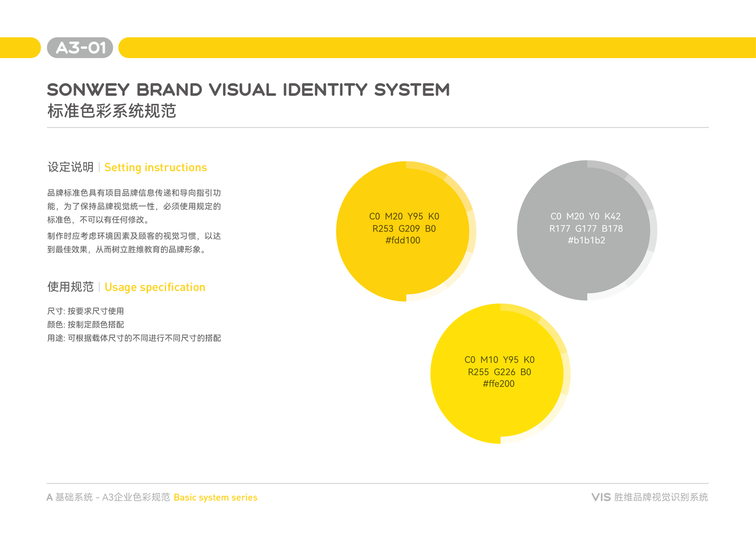Click the #b1b1b2 hex code

tap(586, 240)
